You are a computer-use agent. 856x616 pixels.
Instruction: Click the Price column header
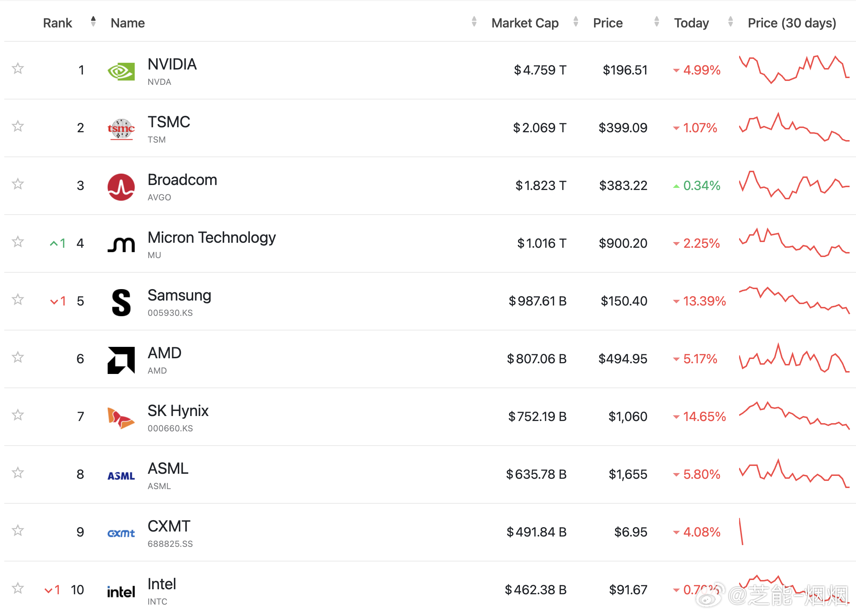(x=608, y=23)
